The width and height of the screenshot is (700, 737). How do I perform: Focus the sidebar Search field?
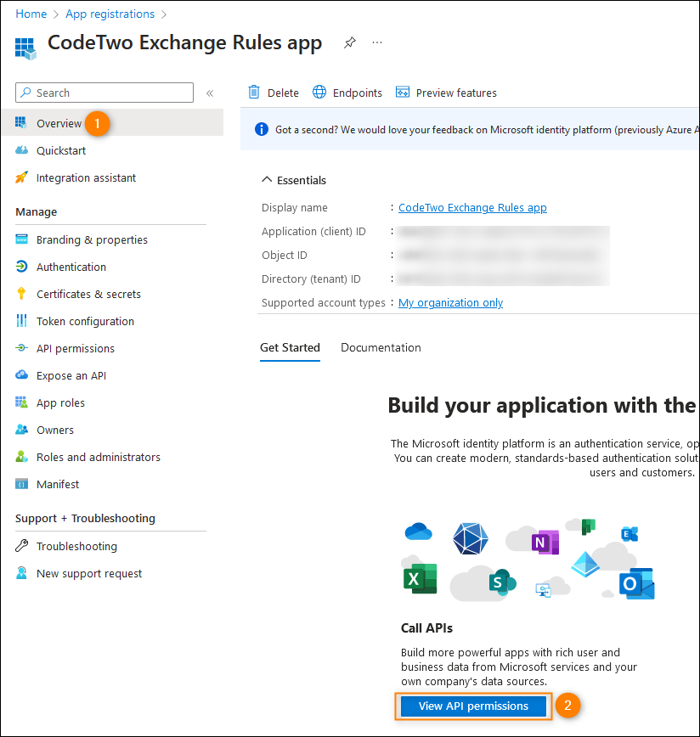coord(104,93)
